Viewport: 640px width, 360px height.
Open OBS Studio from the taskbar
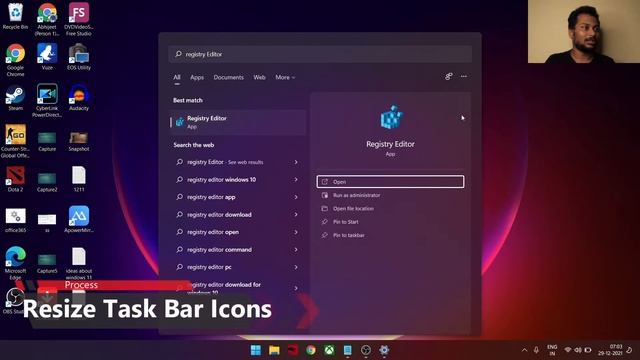point(366,350)
